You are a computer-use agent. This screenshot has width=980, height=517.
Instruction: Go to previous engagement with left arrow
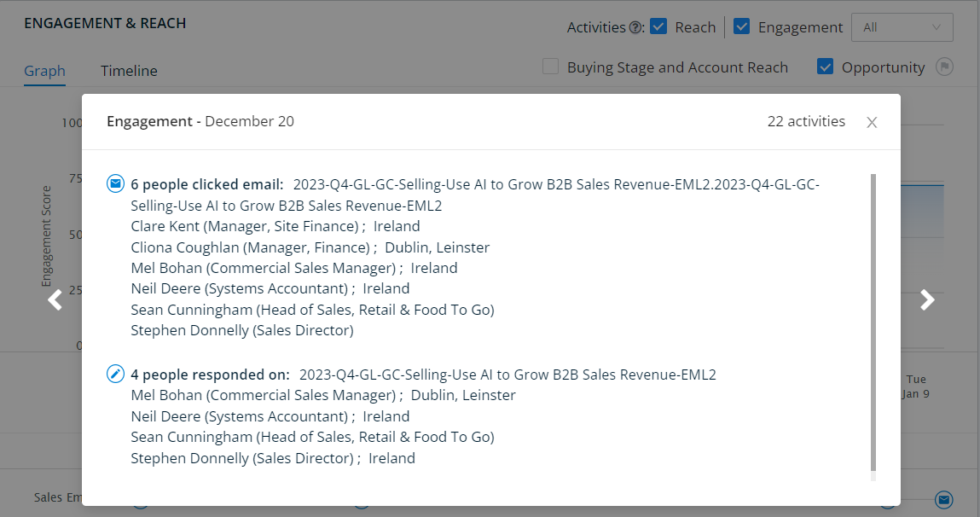[55, 300]
